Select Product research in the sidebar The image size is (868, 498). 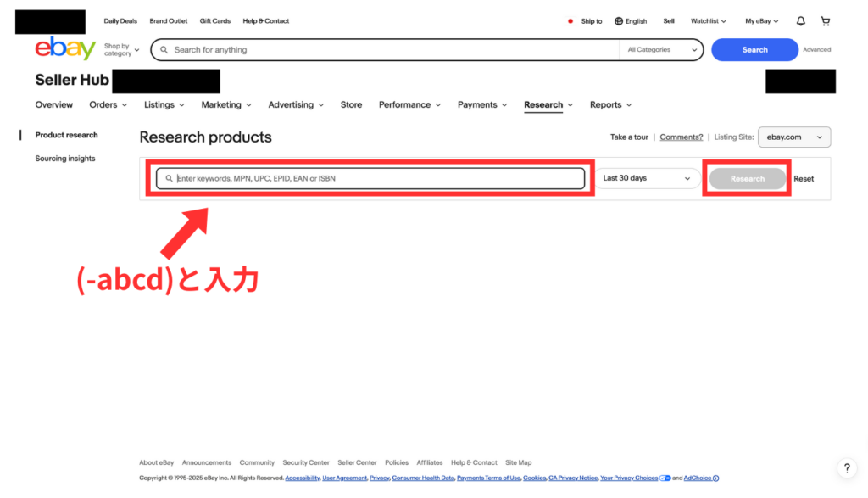pyautogui.click(x=66, y=135)
